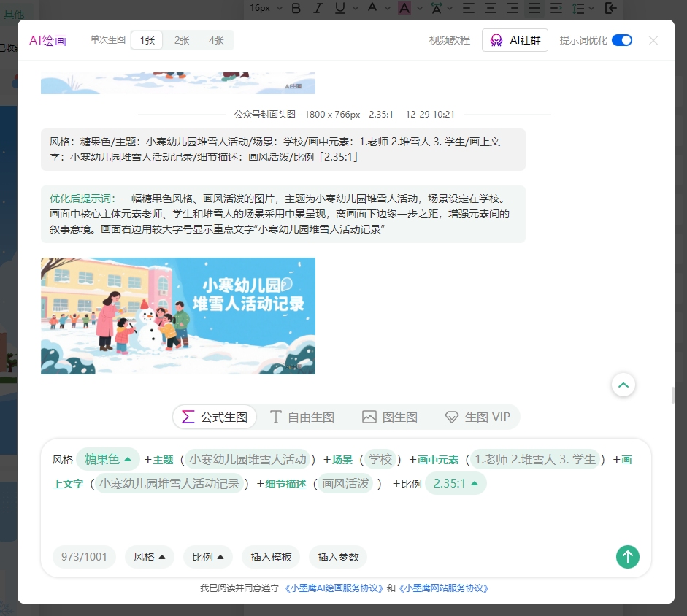687x616 pixels.
Task: Select the 2张 image count option
Action: click(181, 40)
